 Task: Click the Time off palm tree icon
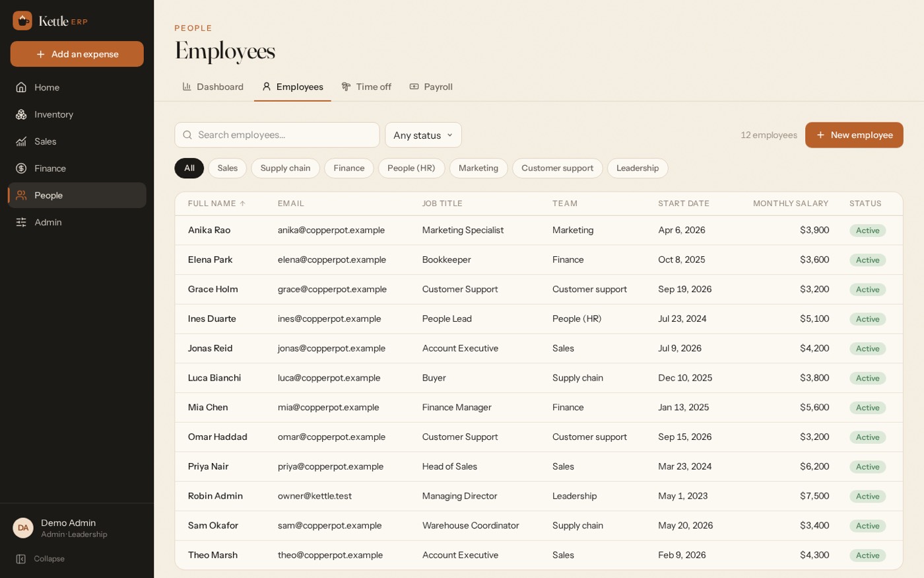[346, 87]
